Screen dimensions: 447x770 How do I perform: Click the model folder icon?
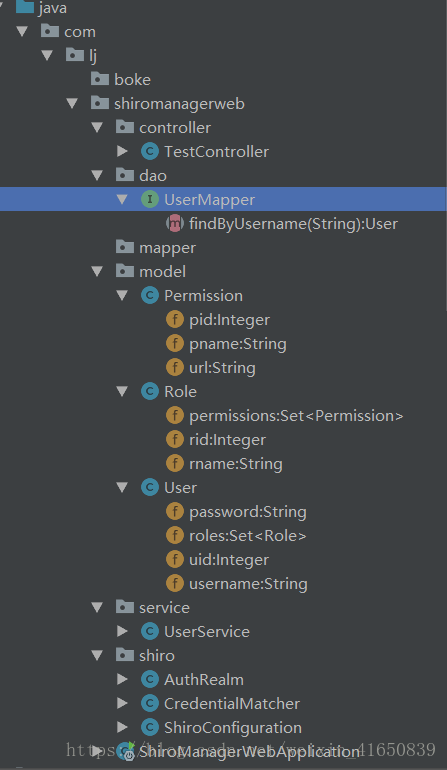click(125, 271)
